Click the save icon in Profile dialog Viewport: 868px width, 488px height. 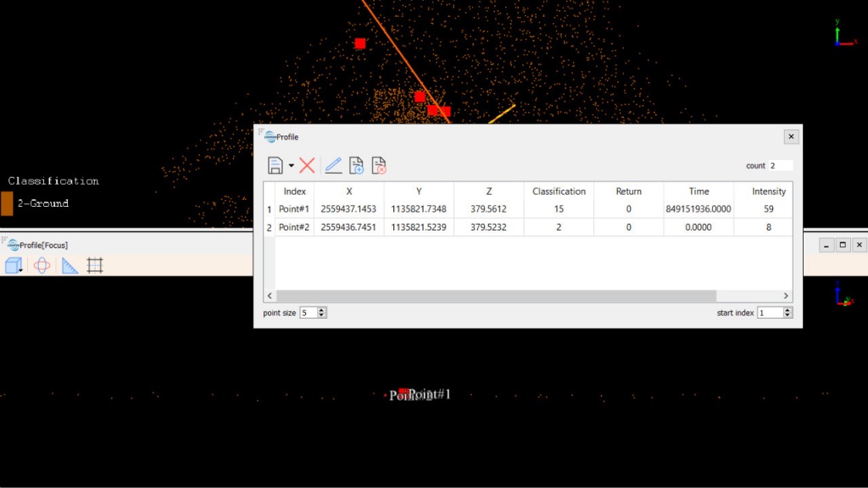click(275, 166)
